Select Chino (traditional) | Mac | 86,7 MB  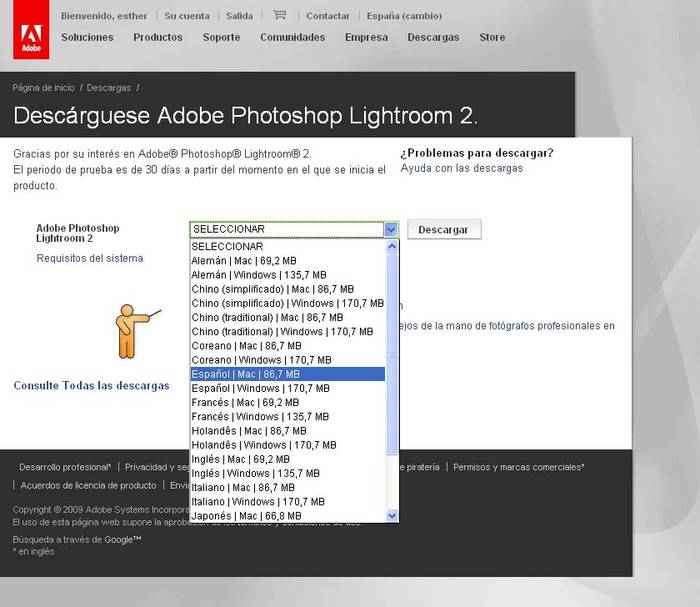[288, 317]
